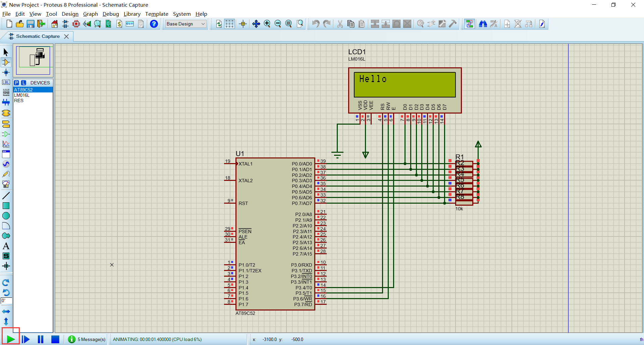Activate Buses mode tool
The image size is (644, 345).
6,102
